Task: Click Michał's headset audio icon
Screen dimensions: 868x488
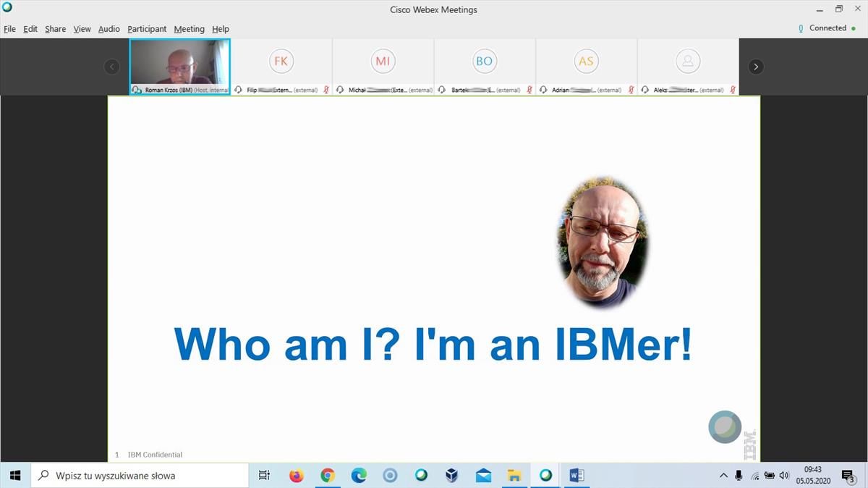Action: tap(340, 90)
